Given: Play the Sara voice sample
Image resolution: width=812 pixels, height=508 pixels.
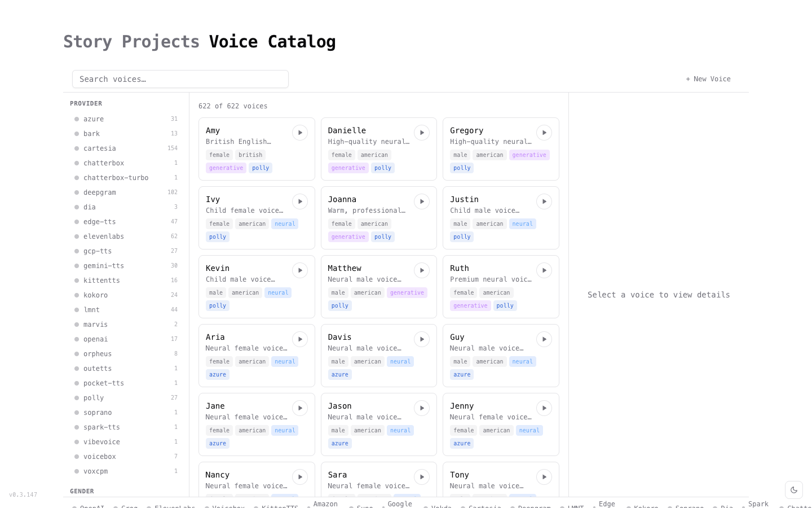Looking at the screenshot, I should click(x=422, y=477).
